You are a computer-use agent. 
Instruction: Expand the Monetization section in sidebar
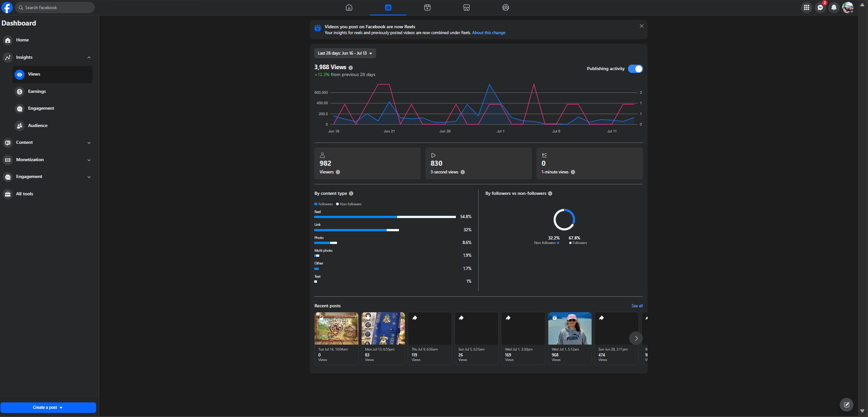pyautogui.click(x=89, y=160)
